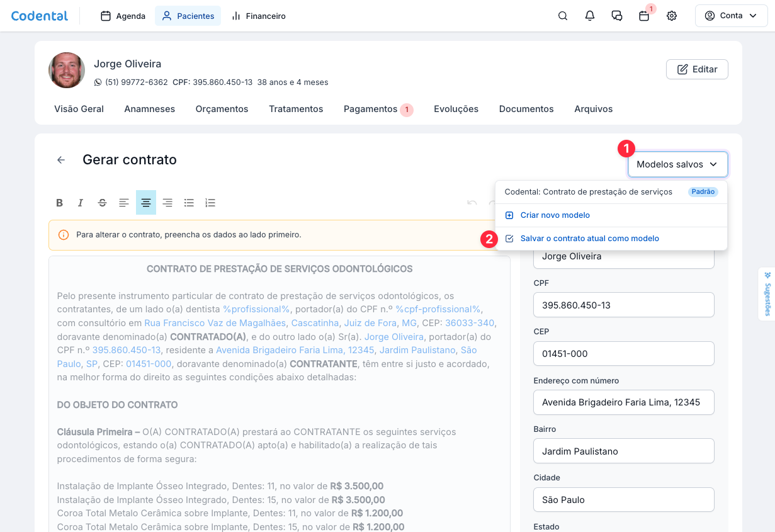This screenshot has width=775, height=532.
Task: Toggle center alignment button
Action: point(146,203)
